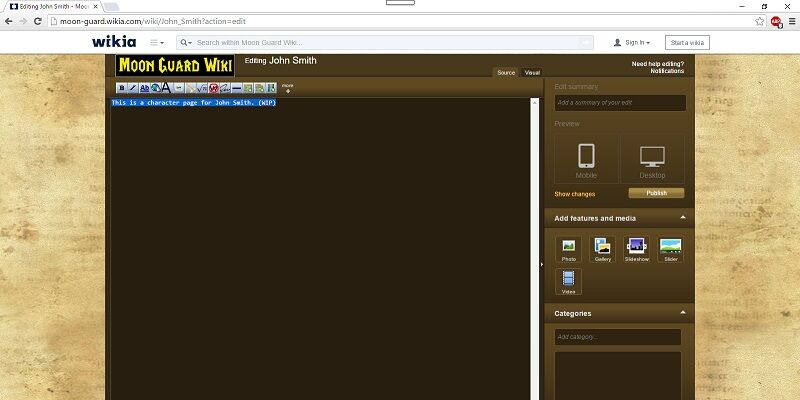Add a Slideshow to the page

pyautogui.click(x=637, y=249)
